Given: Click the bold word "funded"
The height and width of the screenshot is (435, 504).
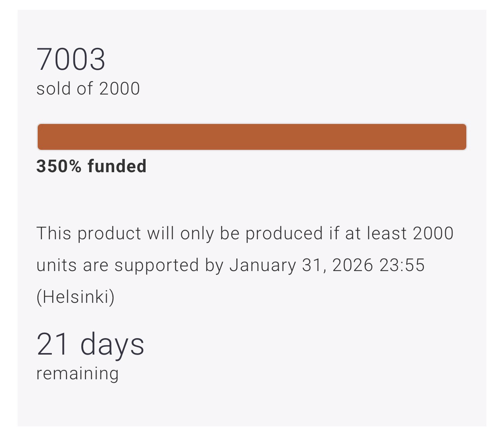Looking at the screenshot, I should click(117, 166).
